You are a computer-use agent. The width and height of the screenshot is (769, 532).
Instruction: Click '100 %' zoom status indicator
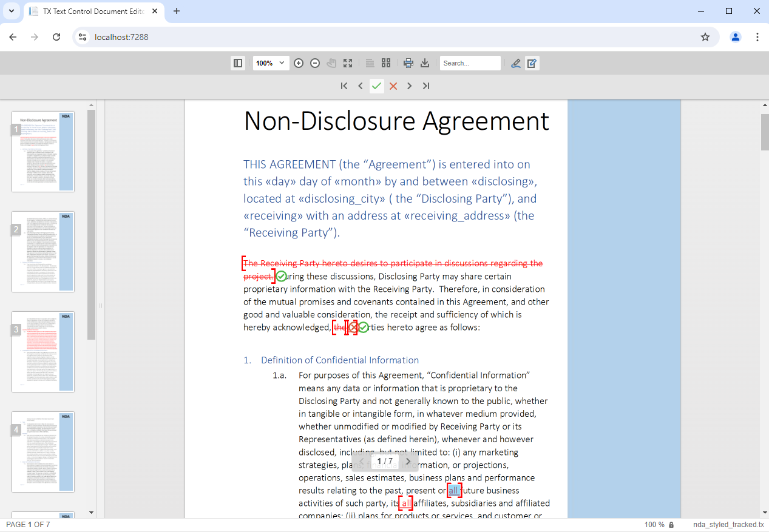(655, 525)
